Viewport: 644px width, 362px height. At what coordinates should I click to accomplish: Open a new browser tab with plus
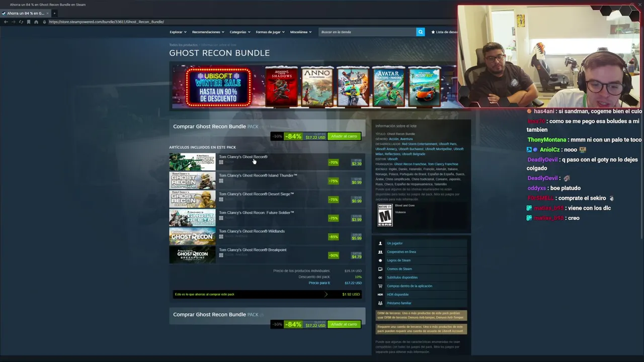tap(54, 13)
